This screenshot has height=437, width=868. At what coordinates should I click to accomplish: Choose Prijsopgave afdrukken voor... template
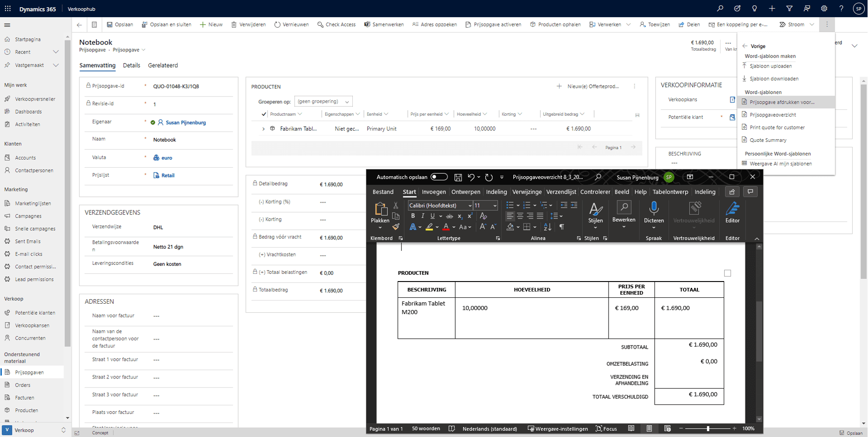pyautogui.click(x=786, y=102)
